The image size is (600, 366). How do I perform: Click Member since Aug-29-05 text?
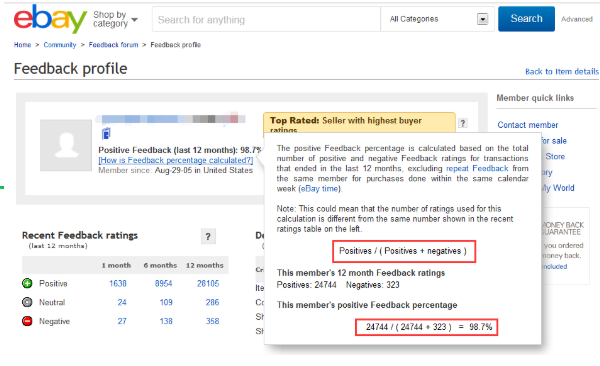[x=176, y=170]
